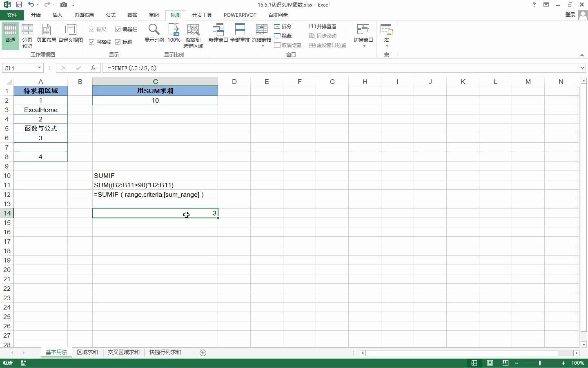The height and width of the screenshot is (368, 588).
Task: Zoom out with the minus button
Action: (x=517, y=363)
